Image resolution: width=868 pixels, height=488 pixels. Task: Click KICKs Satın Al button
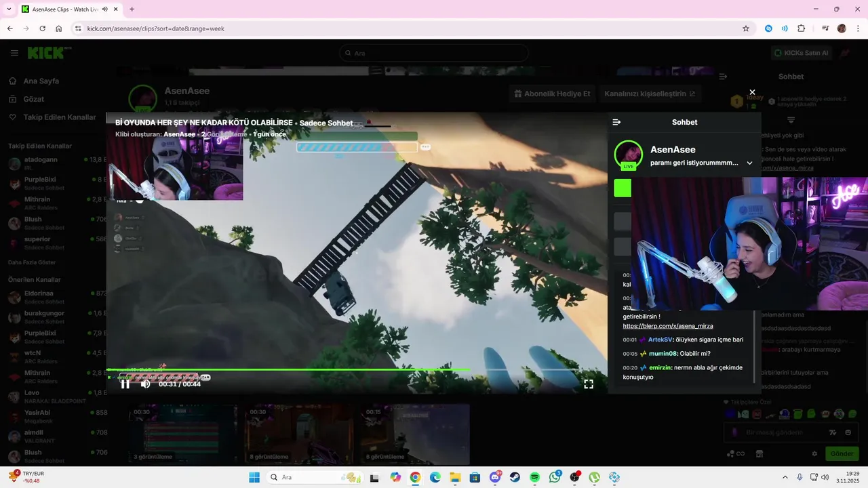pyautogui.click(x=801, y=53)
